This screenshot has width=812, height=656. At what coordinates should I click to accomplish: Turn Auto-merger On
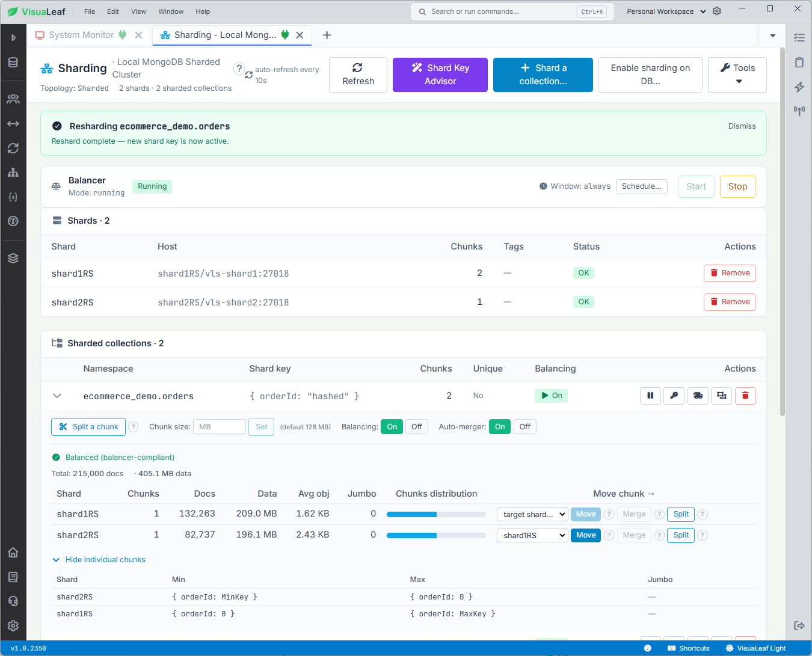[x=500, y=427]
